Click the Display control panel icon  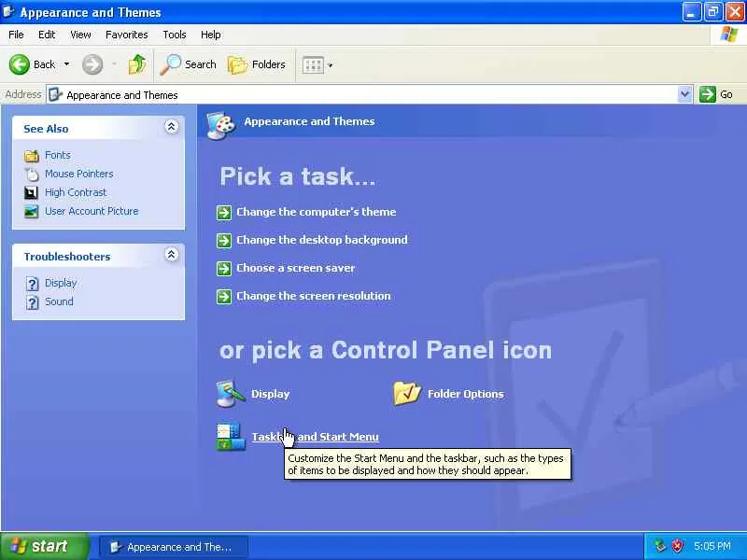pos(231,394)
